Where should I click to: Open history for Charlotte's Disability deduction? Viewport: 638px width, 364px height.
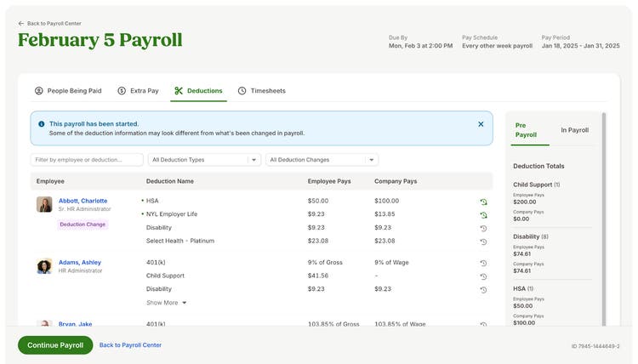click(483, 229)
